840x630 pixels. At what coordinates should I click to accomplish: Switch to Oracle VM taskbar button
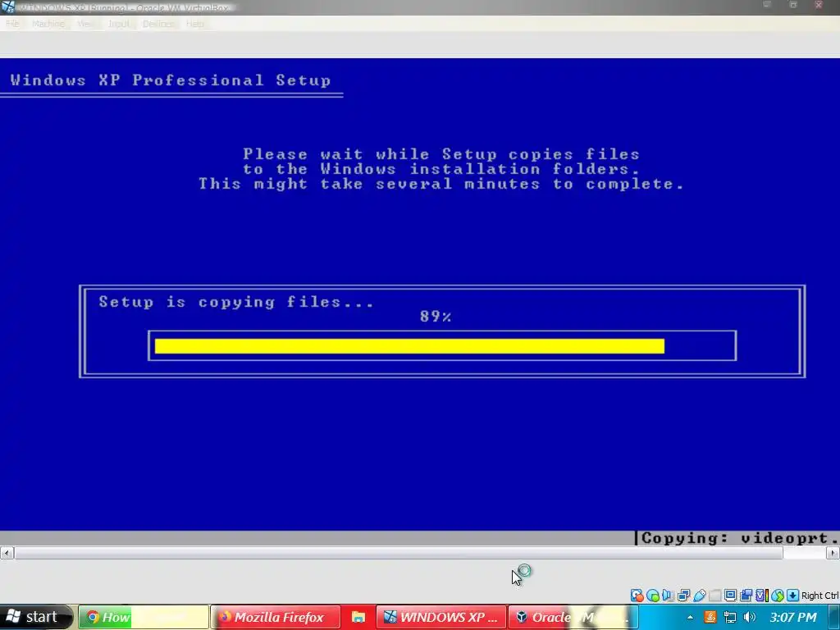coord(573,617)
